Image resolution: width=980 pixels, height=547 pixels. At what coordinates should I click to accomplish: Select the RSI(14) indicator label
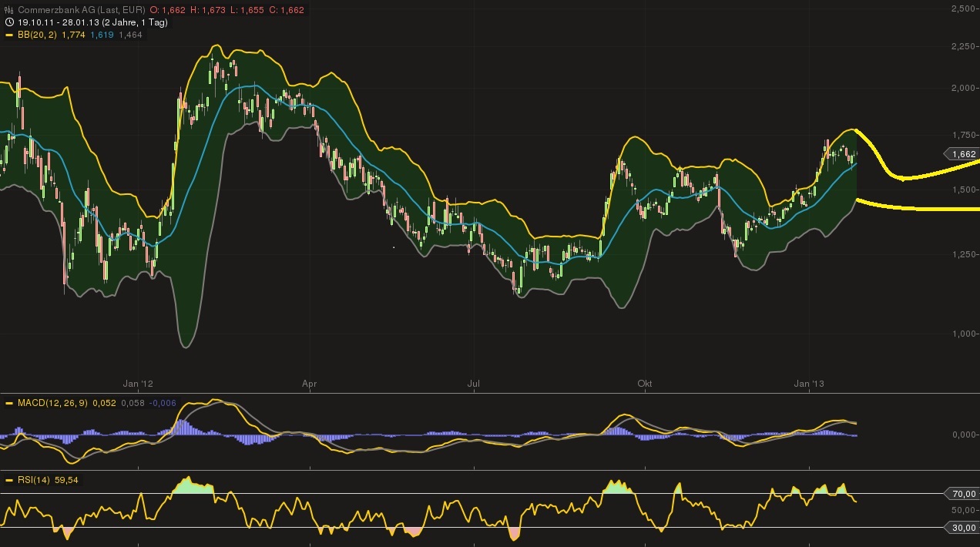pos(34,480)
